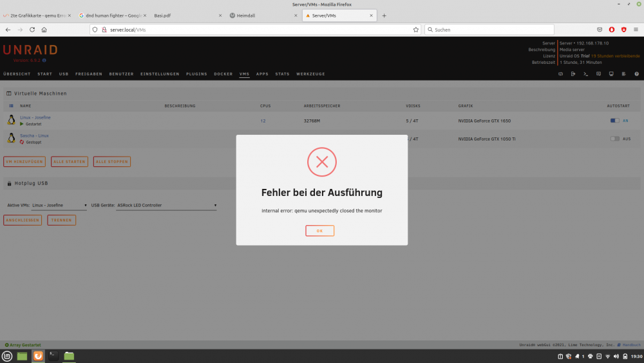Open the Firefox hamburger menu

pyautogui.click(x=636, y=30)
